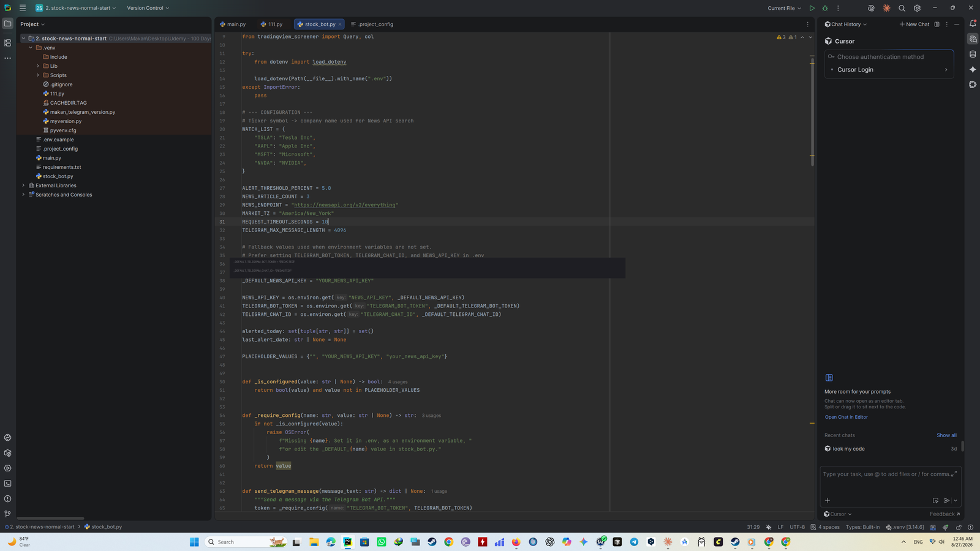Start debugging with the bug icon
The height and width of the screenshot is (551, 980).
click(825, 8)
